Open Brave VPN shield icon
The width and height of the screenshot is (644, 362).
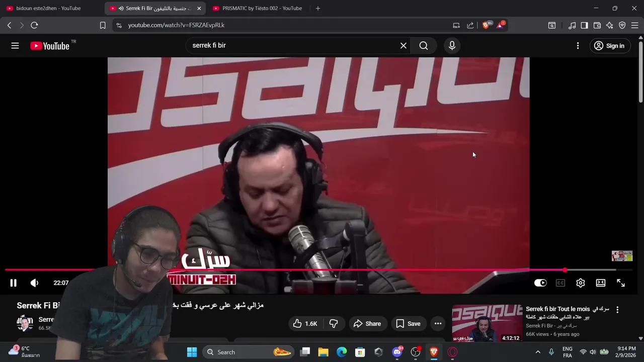[622, 25]
